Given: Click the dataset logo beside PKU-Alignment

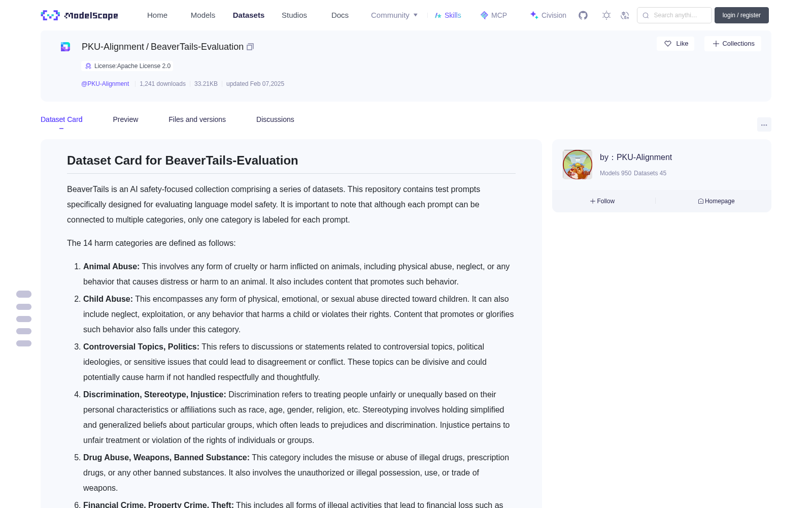Looking at the screenshot, I should (65, 47).
